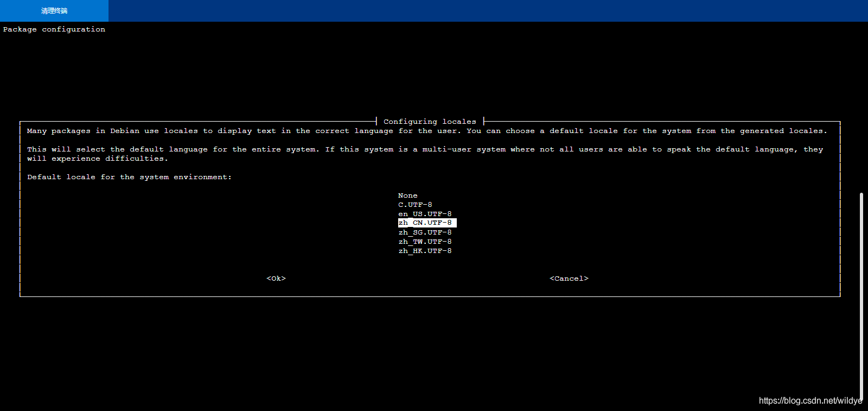Click the <Cancel> button

[x=569, y=279]
